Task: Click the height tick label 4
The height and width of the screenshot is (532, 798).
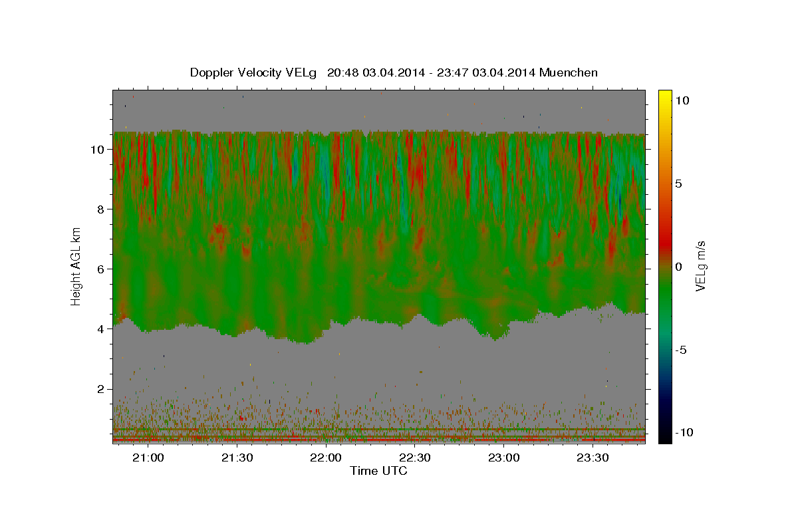Action: click(x=100, y=329)
